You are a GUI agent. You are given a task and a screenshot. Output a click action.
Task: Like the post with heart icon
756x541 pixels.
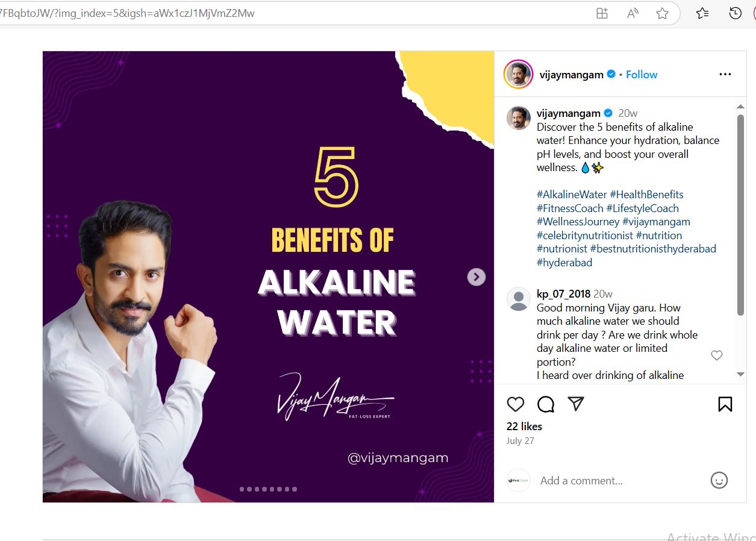point(516,404)
